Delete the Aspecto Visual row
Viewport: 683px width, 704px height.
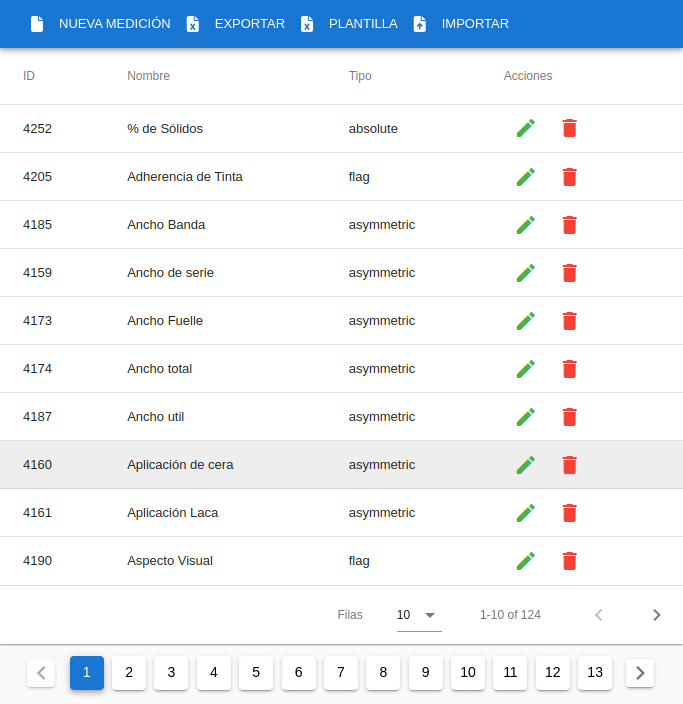[569, 561]
